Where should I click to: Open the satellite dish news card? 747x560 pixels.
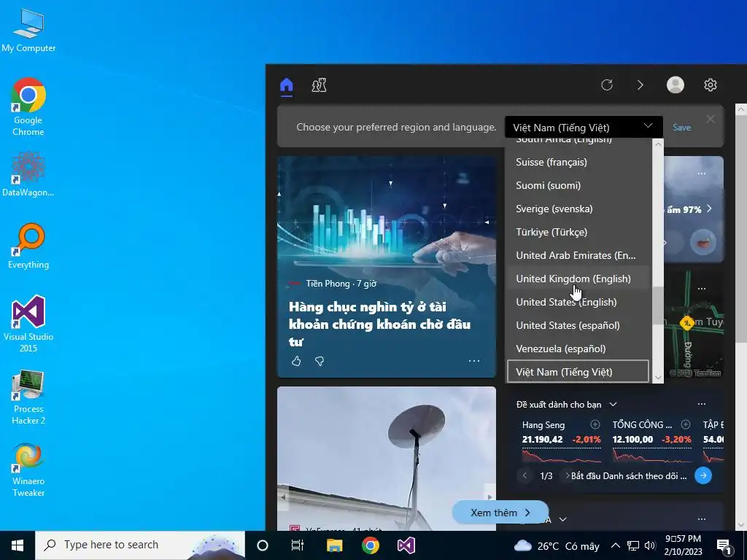tap(387, 459)
